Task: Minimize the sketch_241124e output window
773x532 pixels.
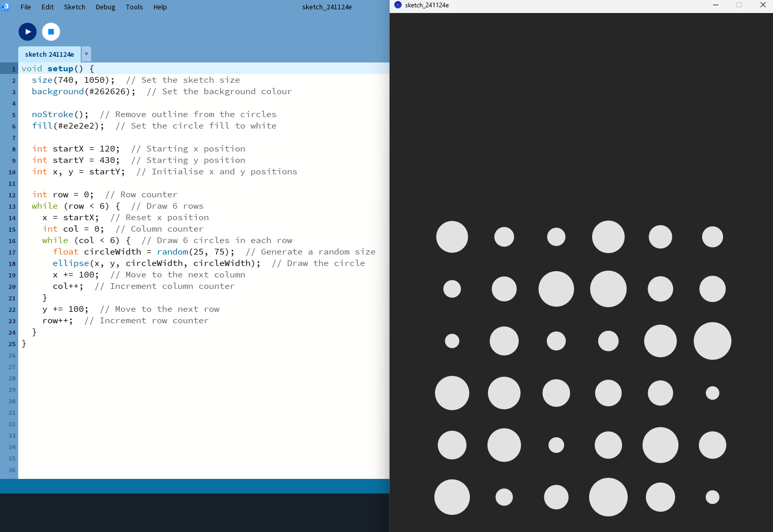Action: (715, 5)
